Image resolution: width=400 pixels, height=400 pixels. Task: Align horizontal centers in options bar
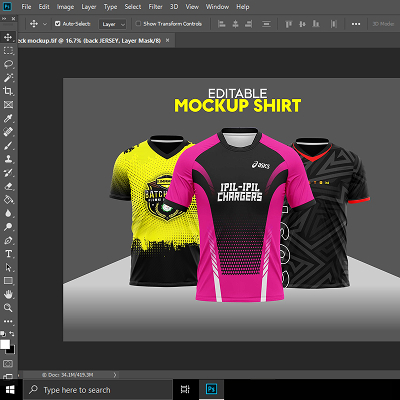coord(235,24)
